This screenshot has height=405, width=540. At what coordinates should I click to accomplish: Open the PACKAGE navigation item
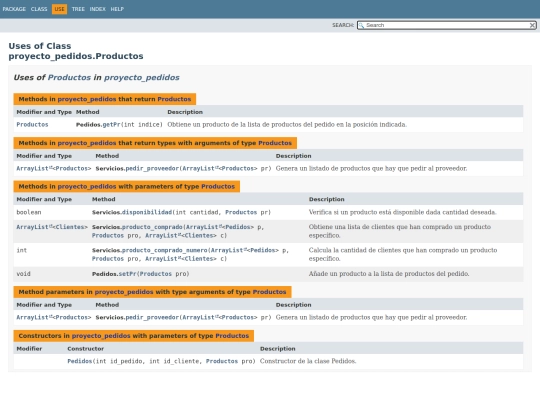tap(14, 9)
